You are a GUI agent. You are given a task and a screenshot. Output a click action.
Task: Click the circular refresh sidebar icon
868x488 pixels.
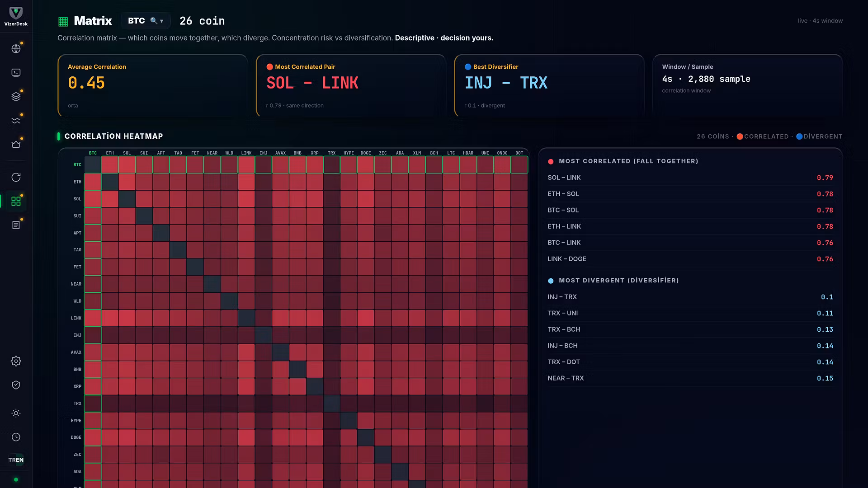[x=16, y=177]
